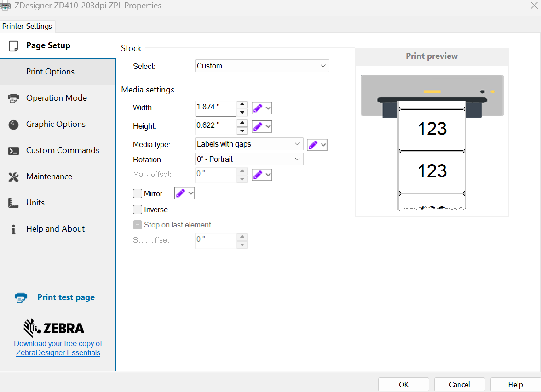Click the Height input field
This screenshot has height=392, width=541.
(216, 126)
